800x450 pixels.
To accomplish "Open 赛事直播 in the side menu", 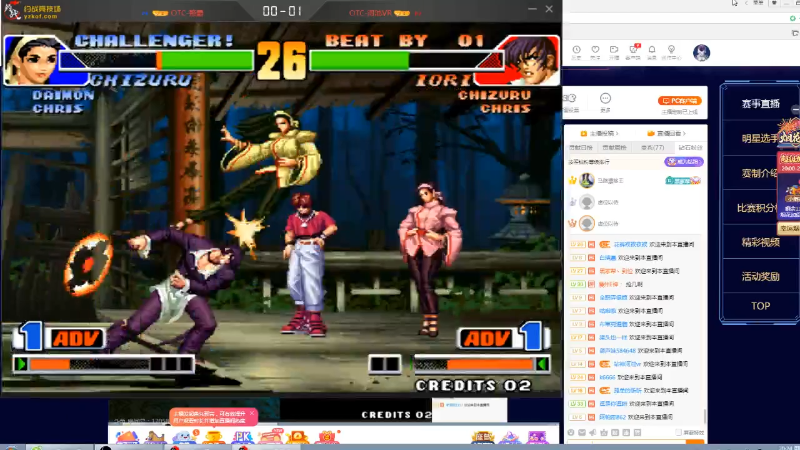I will coord(760,104).
